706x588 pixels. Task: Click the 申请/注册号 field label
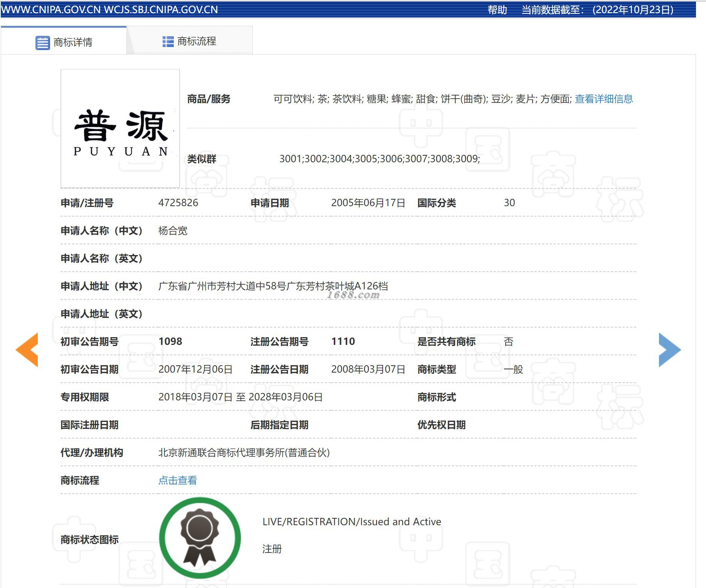(x=87, y=203)
